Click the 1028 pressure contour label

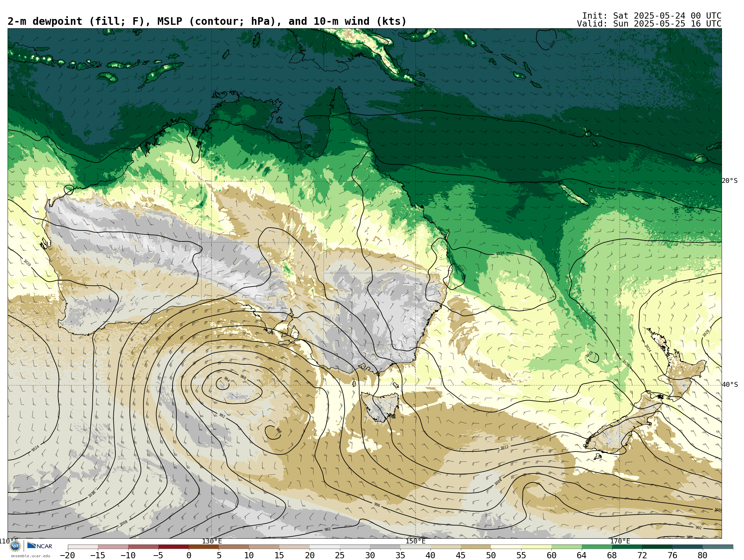click(x=706, y=333)
